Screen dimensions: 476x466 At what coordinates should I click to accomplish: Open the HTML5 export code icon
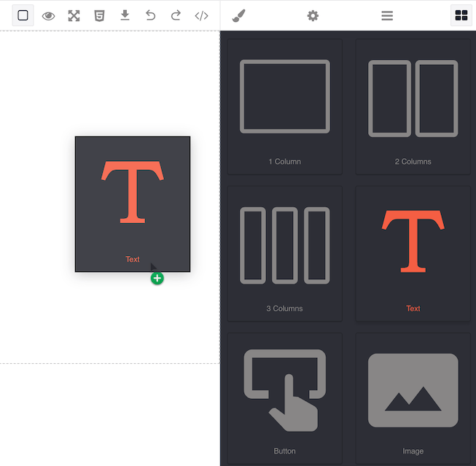(100, 16)
